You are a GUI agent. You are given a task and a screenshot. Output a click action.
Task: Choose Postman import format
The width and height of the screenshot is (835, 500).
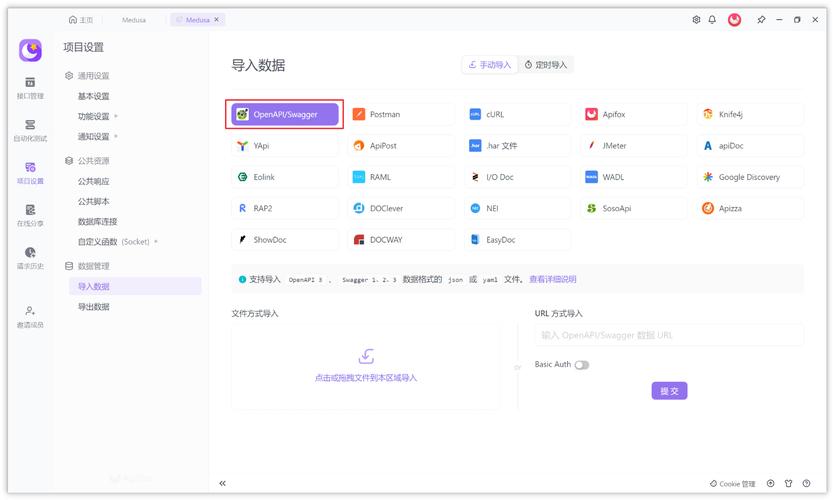coord(401,114)
